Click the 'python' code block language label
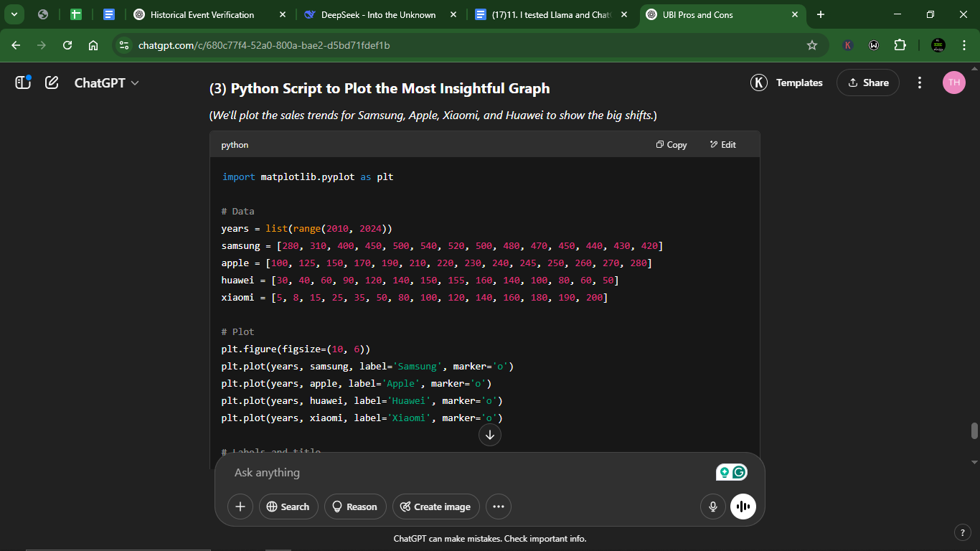This screenshot has height=551, width=980. coord(235,145)
